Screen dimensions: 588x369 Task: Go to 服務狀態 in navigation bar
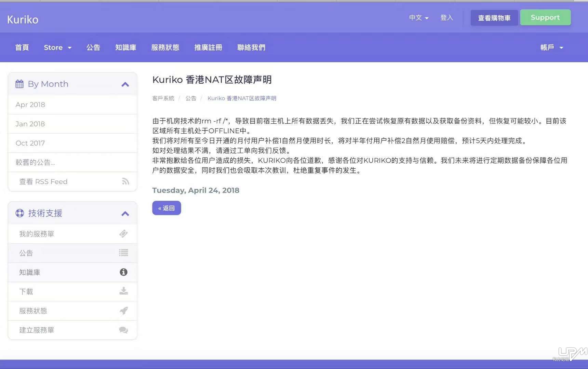coord(165,47)
